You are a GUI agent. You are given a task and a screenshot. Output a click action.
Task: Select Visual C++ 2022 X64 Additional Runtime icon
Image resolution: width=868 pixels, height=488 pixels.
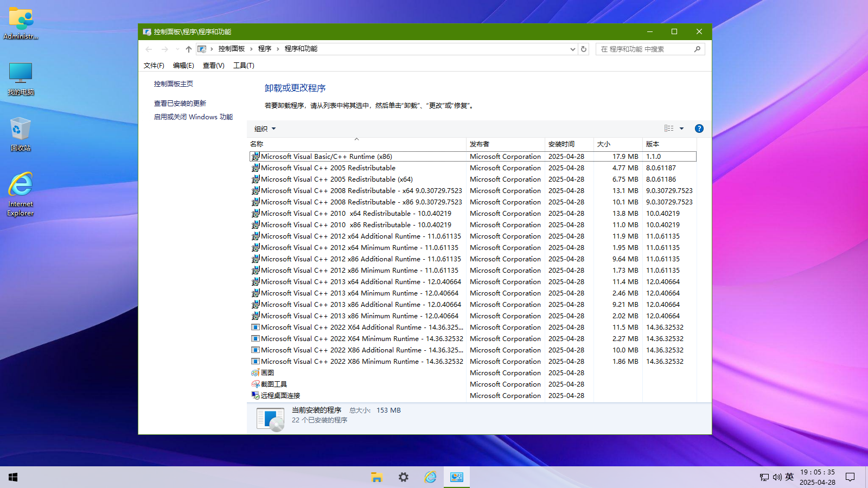[256, 327]
